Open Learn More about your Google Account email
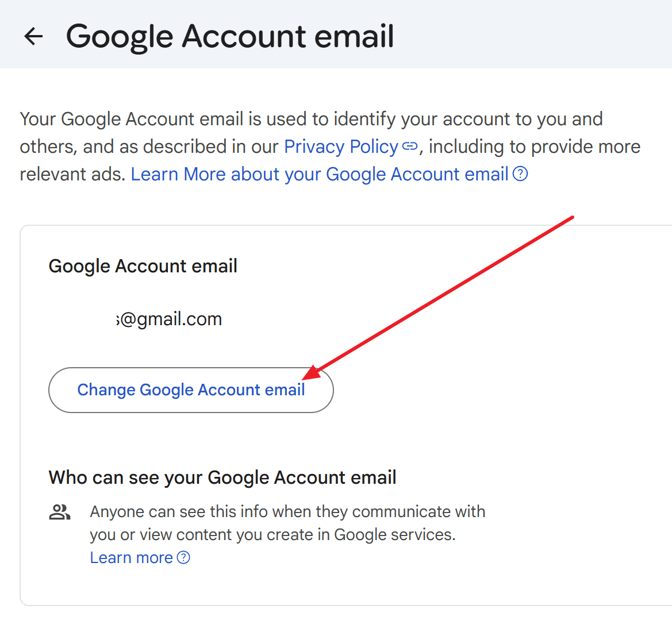The width and height of the screenshot is (672, 632). tap(320, 174)
